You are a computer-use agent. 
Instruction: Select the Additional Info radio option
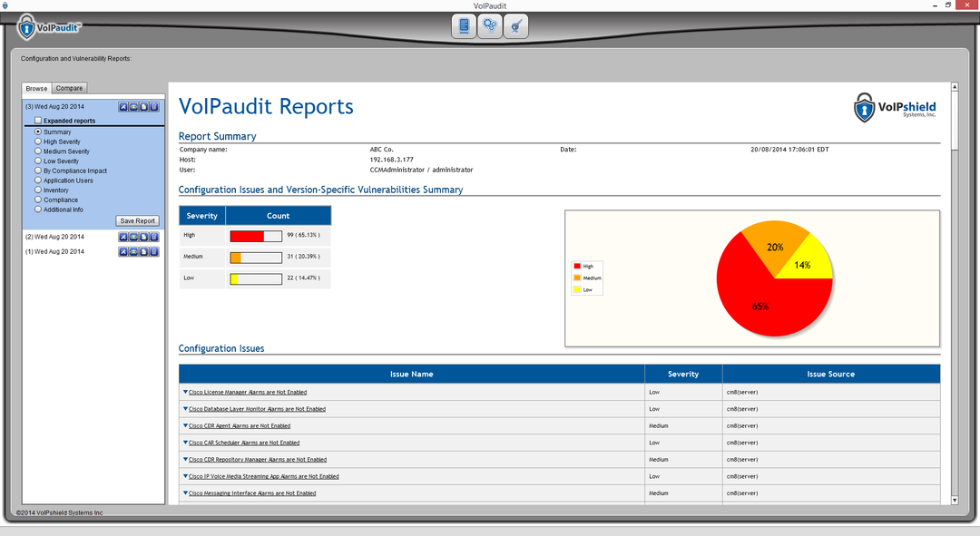point(38,210)
